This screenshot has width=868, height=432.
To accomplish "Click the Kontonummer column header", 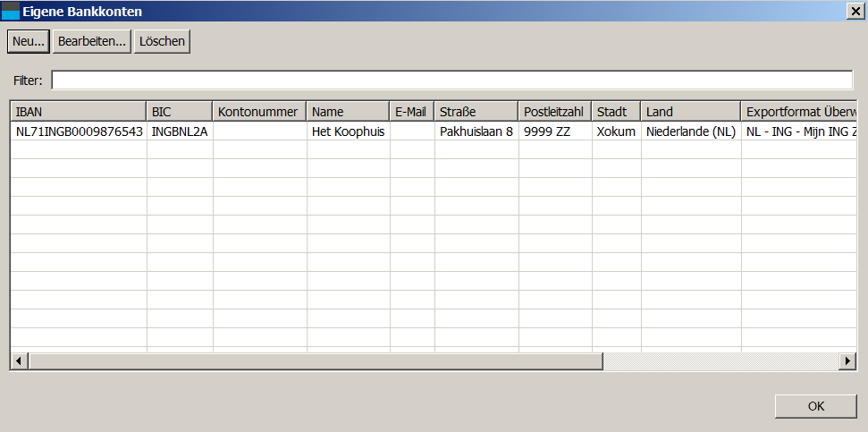I will [x=259, y=112].
